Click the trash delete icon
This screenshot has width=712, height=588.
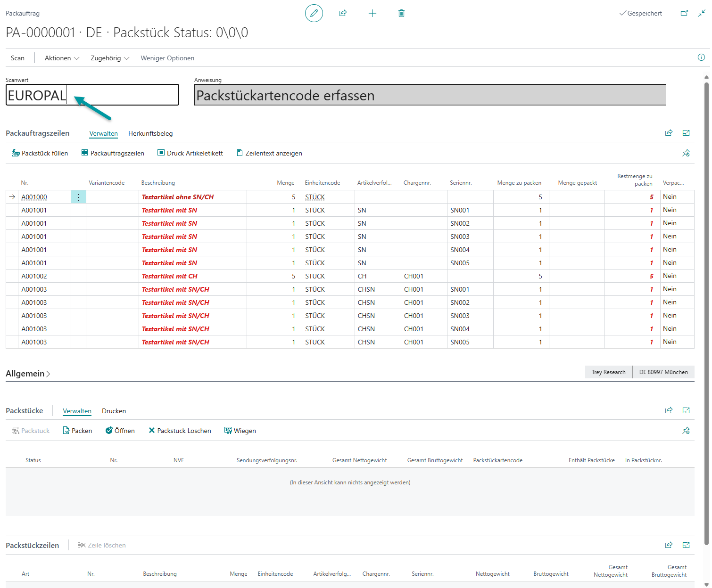point(401,13)
